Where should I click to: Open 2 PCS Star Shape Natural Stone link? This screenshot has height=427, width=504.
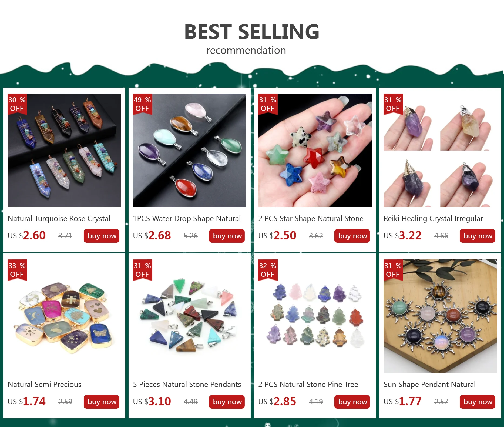311,219
